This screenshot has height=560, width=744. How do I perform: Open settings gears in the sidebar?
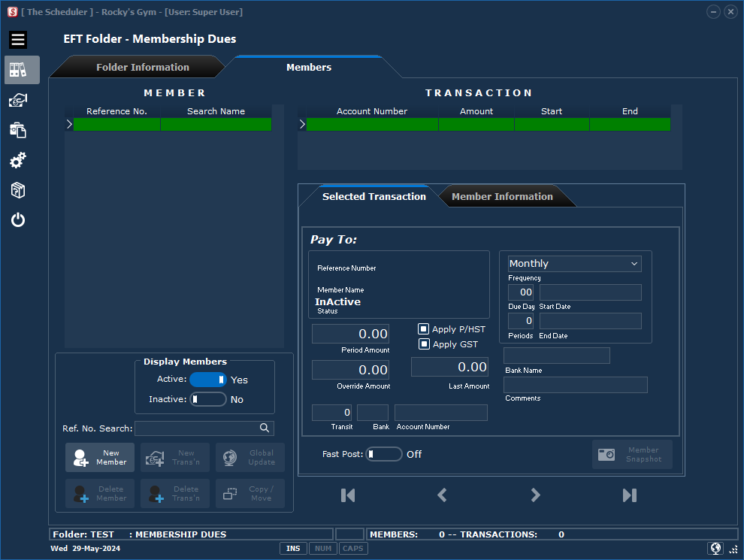coord(18,160)
